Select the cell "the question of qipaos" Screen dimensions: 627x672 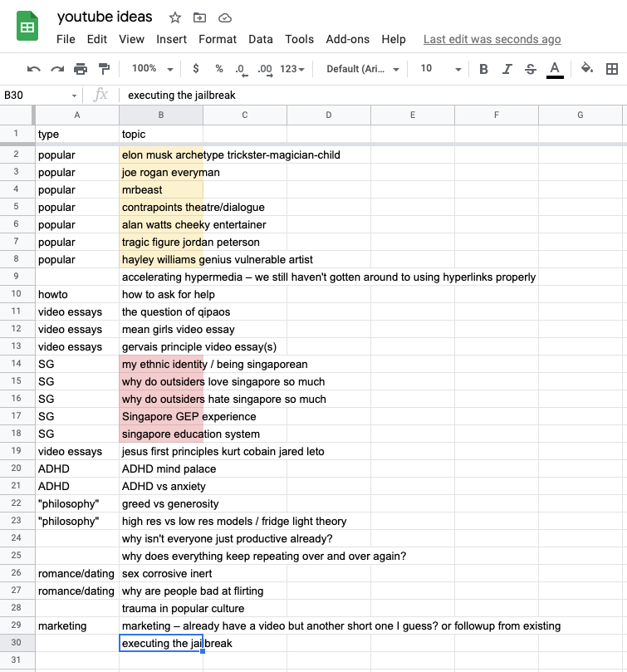point(161,311)
